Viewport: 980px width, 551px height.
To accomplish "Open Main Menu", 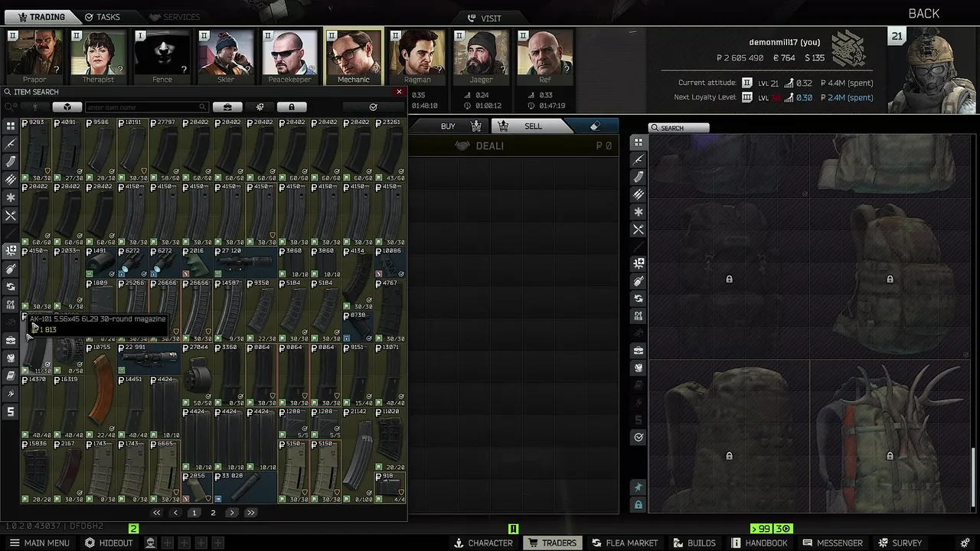I will point(39,543).
